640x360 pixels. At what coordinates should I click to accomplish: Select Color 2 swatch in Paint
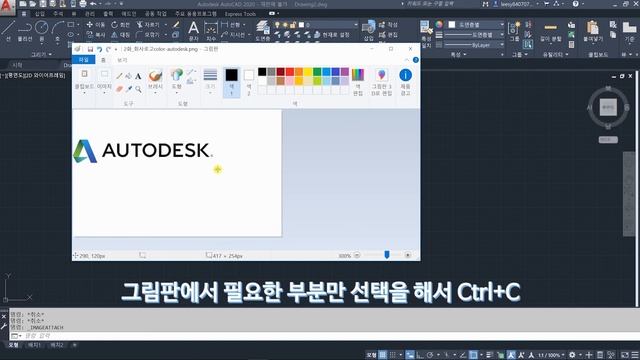point(249,82)
